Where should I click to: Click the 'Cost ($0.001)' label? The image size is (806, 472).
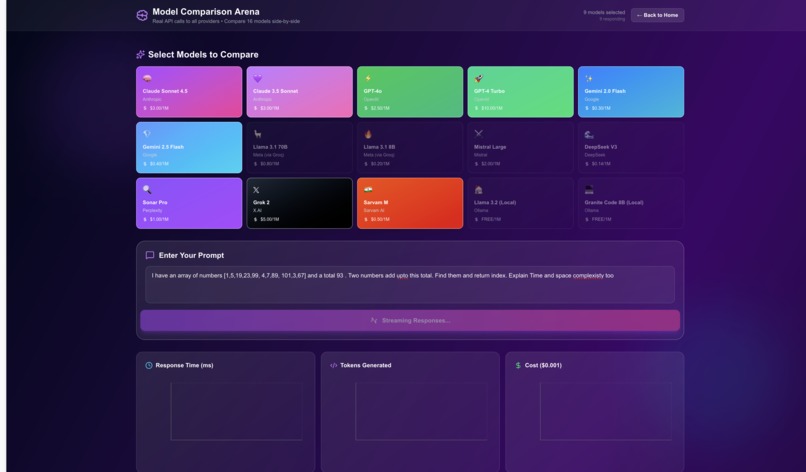[543, 366]
